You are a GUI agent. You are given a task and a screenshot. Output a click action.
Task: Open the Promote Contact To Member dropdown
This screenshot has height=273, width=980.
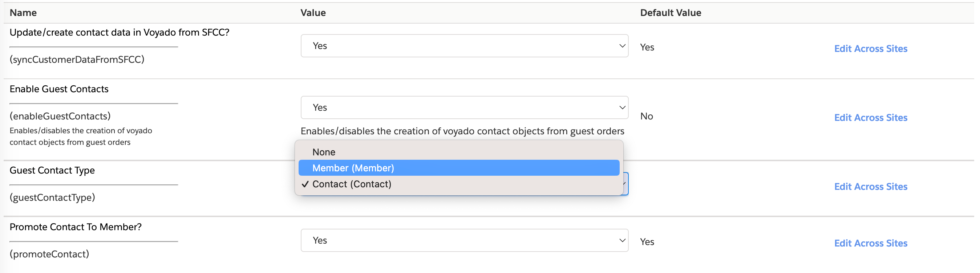click(464, 240)
